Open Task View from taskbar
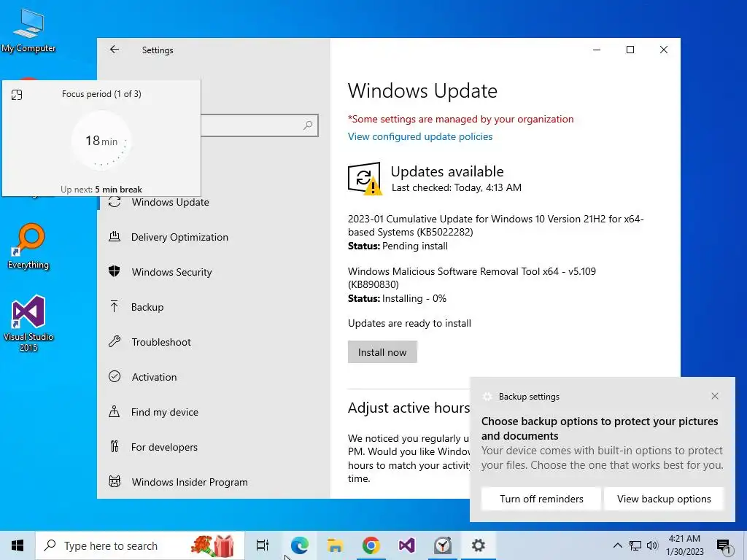 point(263,545)
